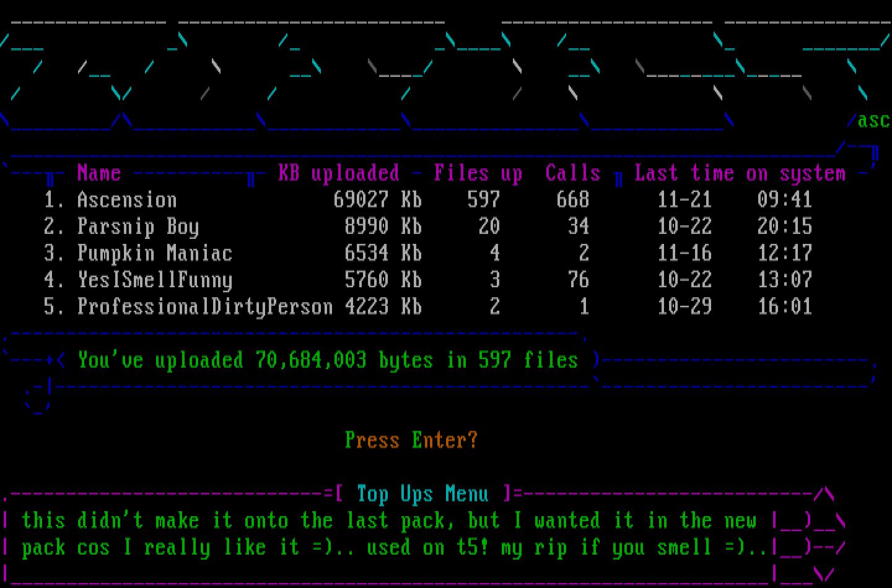Click the down arrow below the description box
892x588 pixels.
pyautogui.click(x=823, y=574)
